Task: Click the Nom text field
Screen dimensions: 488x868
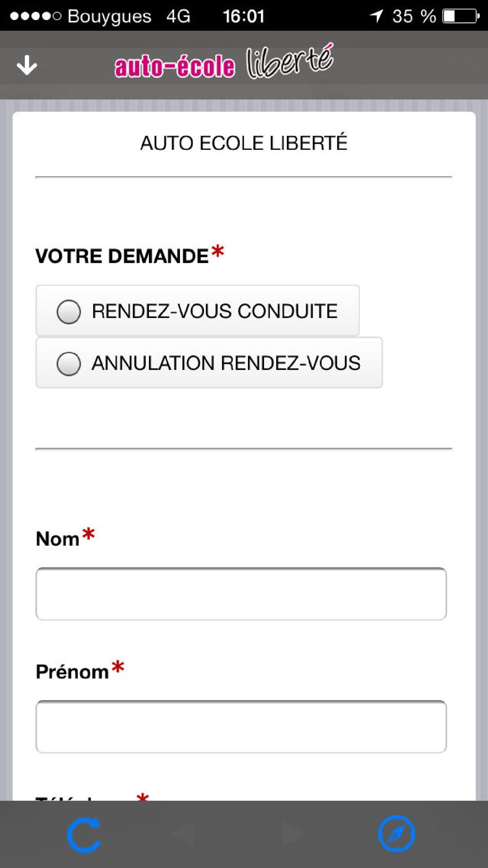Action: pos(241,594)
